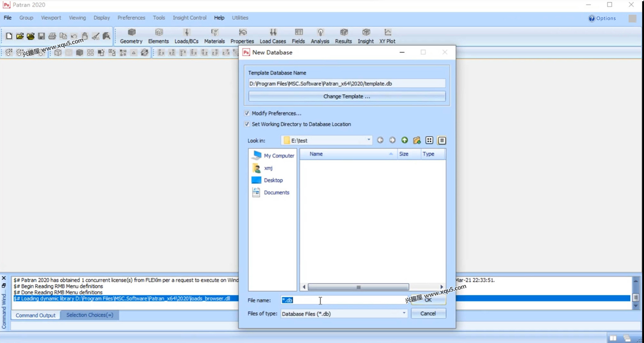The image size is (644, 343).
Task: Open the Materials icon
Action: point(214,36)
